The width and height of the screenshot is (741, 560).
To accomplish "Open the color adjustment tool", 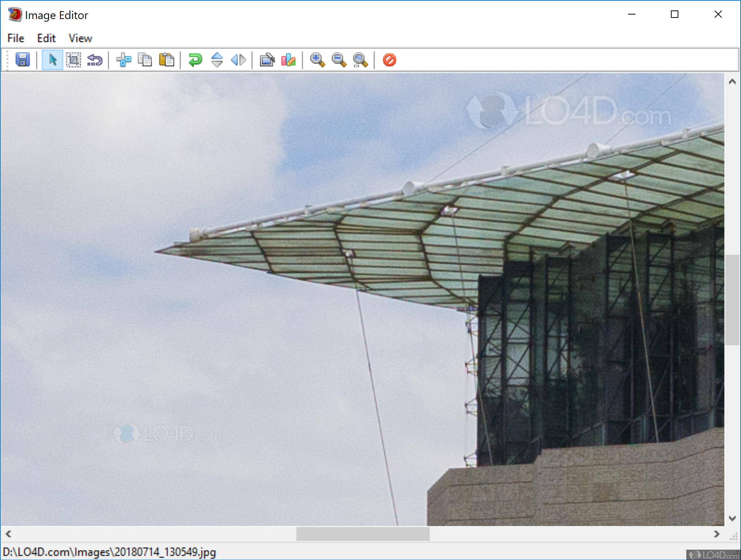I will pos(288,60).
